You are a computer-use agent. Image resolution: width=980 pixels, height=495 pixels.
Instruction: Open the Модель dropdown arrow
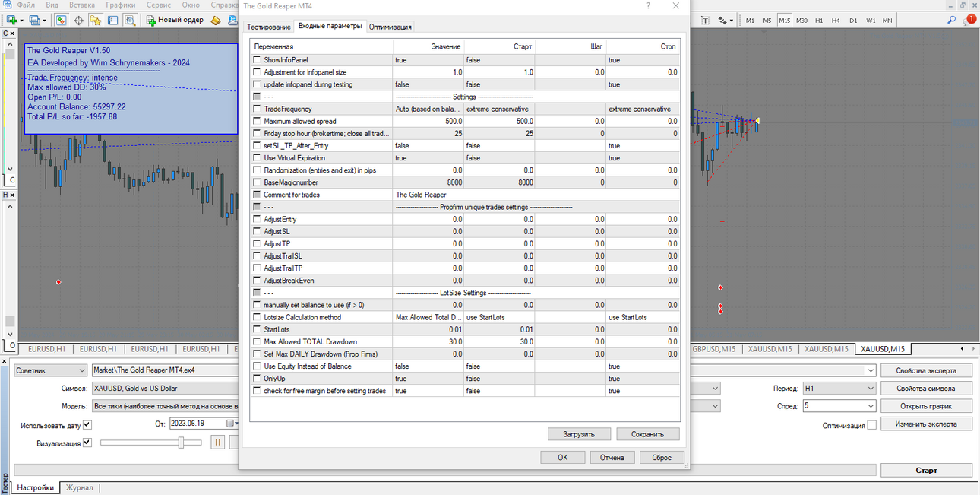coord(714,406)
